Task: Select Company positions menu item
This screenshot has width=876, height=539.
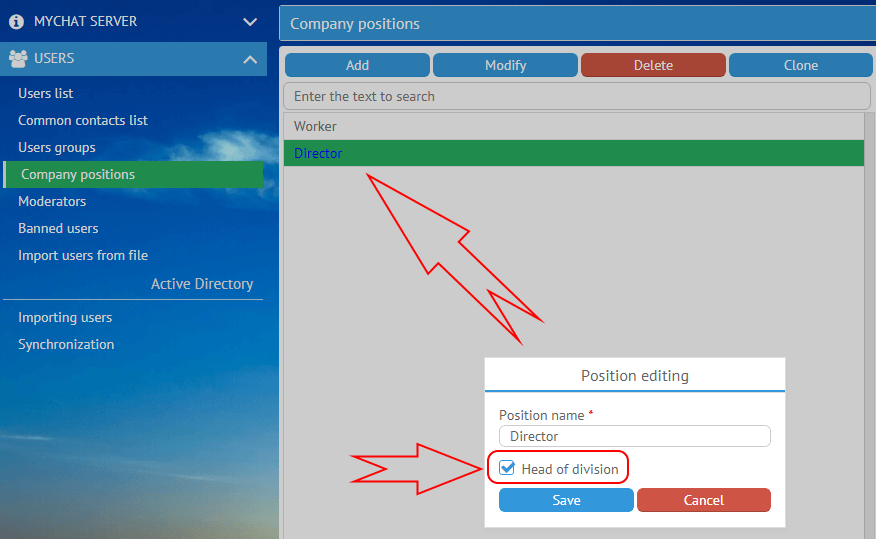Action: [x=78, y=174]
